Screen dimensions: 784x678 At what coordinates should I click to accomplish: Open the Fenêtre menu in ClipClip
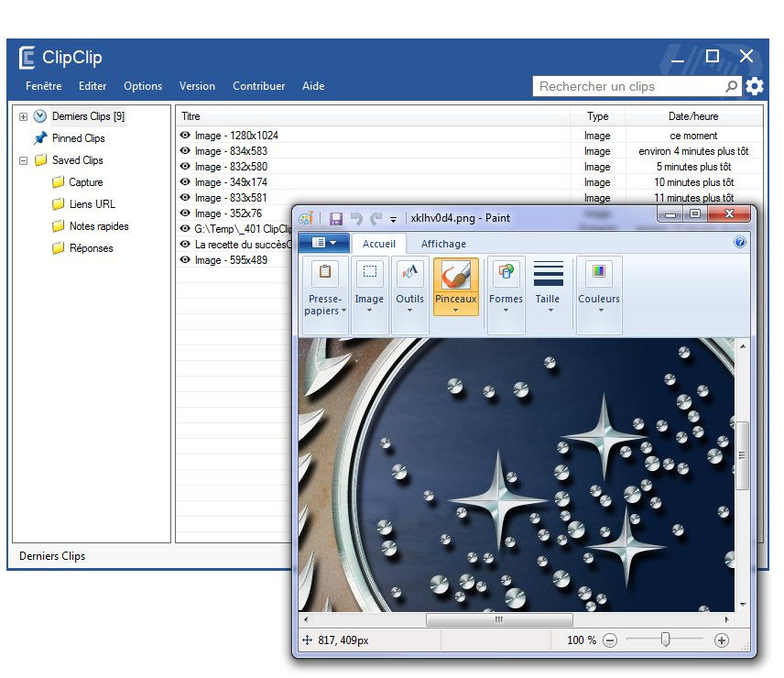[43, 86]
